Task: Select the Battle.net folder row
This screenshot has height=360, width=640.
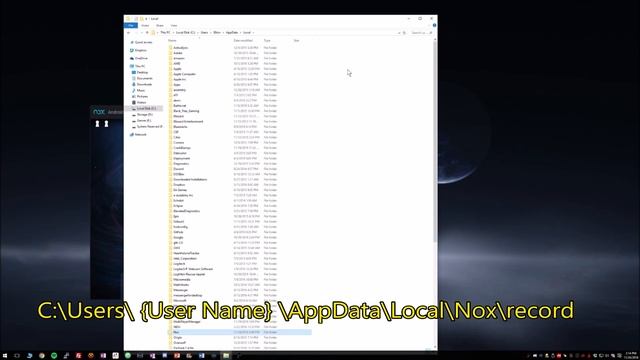Action: coord(240,106)
